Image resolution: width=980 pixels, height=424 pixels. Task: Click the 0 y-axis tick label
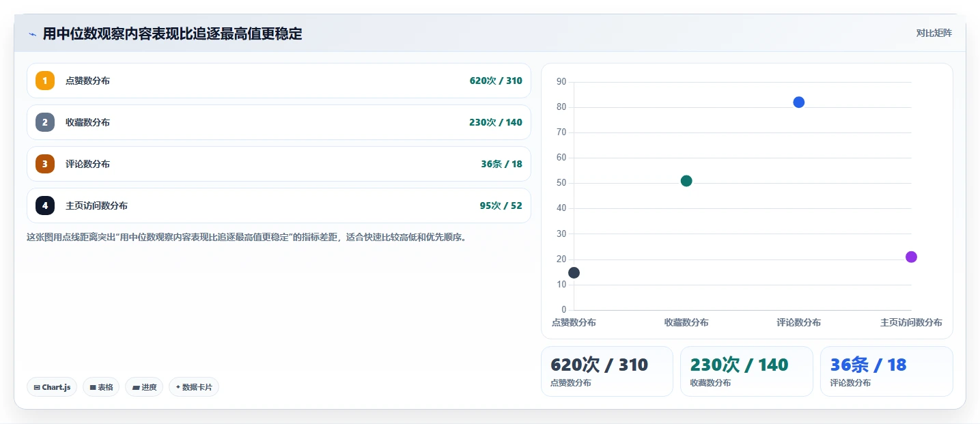pyautogui.click(x=564, y=310)
